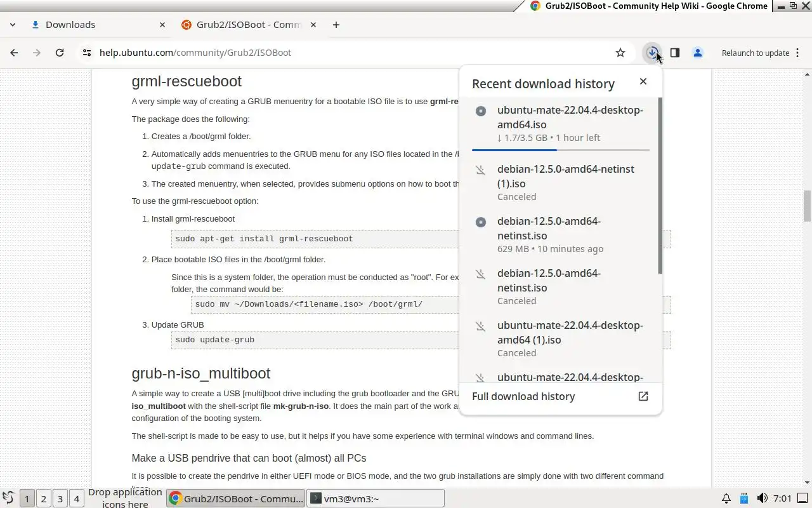This screenshot has width=812, height=508.
Task: Focus Chrome Grub2/ISOBoot taskbar button
Action: click(236, 498)
